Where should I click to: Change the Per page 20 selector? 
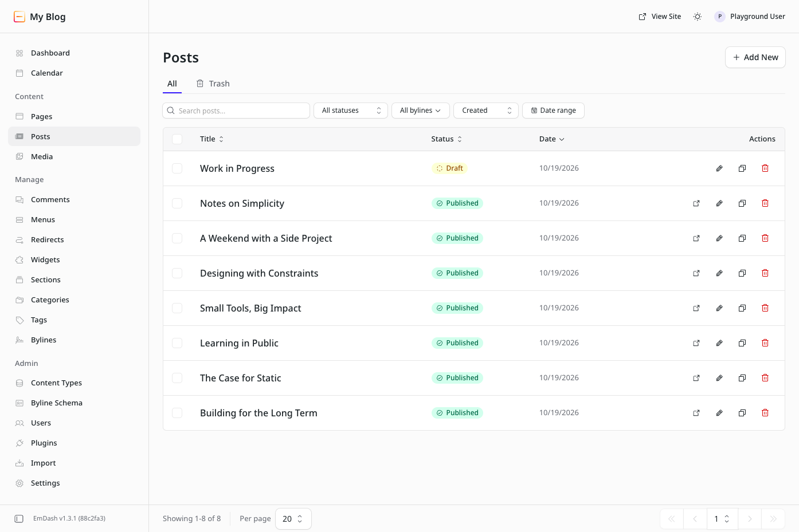293,519
